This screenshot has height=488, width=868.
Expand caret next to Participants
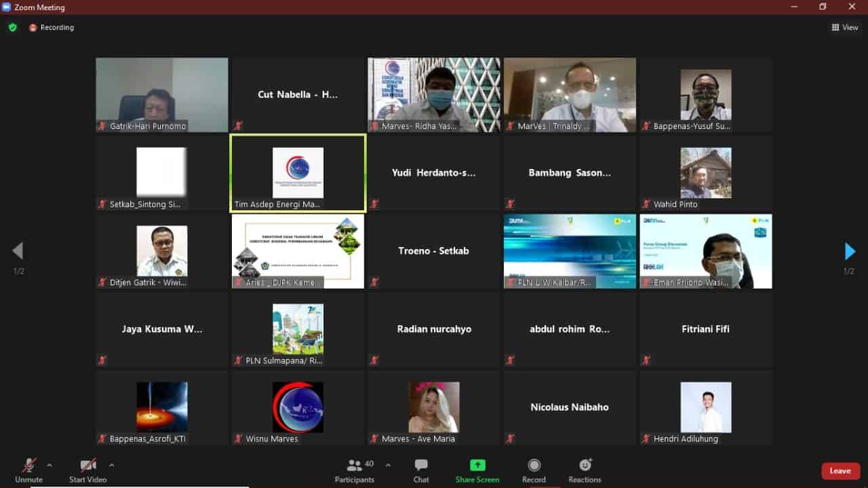click(388, 465)
